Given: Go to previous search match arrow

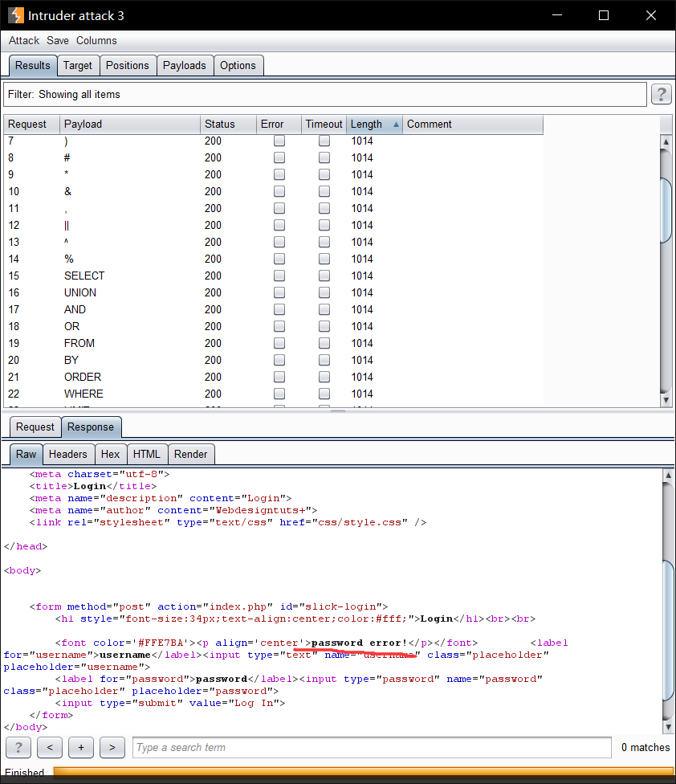Looking at the screenshot, I should click(x=50, y=748).
